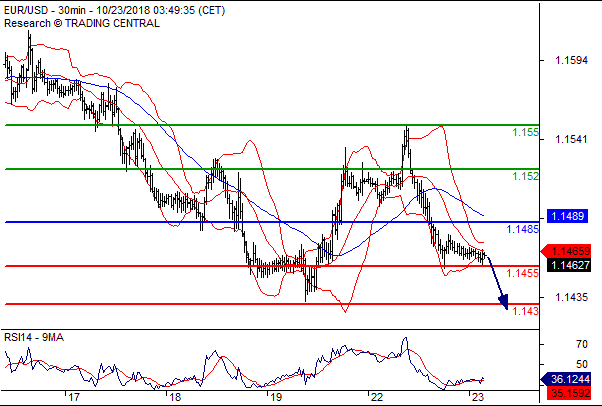This screenshot has height=406, width=602.
Task: Click the EUR/USD 30min chart title
Action: pyautogui.click(x=114, y=10)
